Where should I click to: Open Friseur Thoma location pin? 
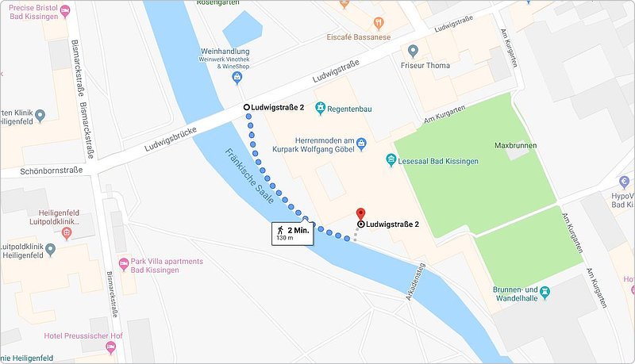tap(413, 52)
